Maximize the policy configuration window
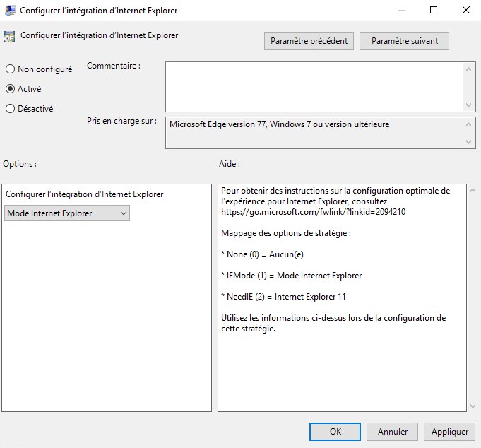 click(434, 11)
